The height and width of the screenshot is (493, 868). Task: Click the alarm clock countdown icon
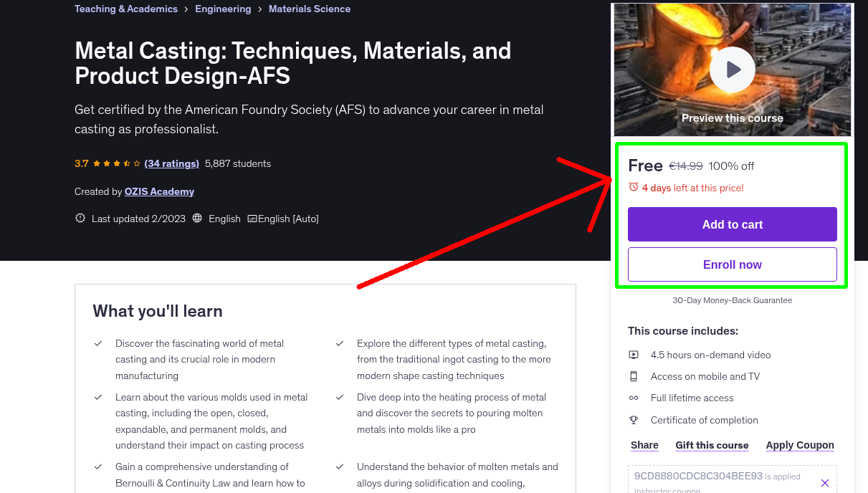(x=632, y=187)
